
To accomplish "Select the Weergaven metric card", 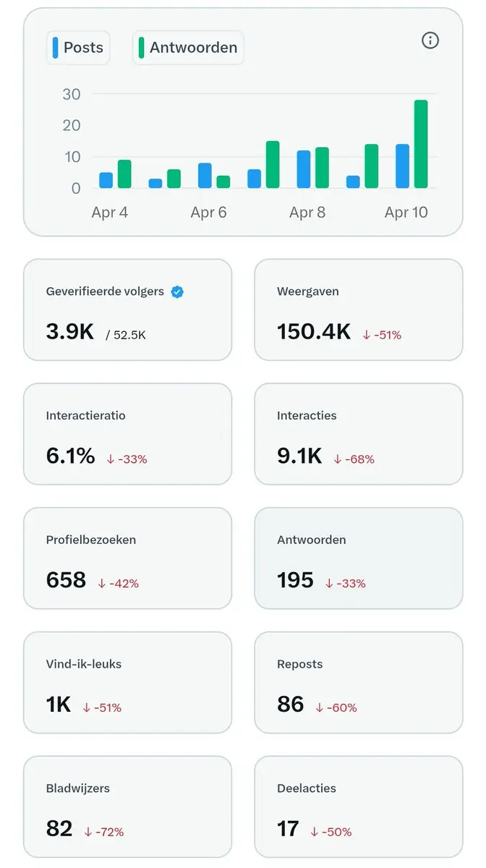I will (358, 310).
